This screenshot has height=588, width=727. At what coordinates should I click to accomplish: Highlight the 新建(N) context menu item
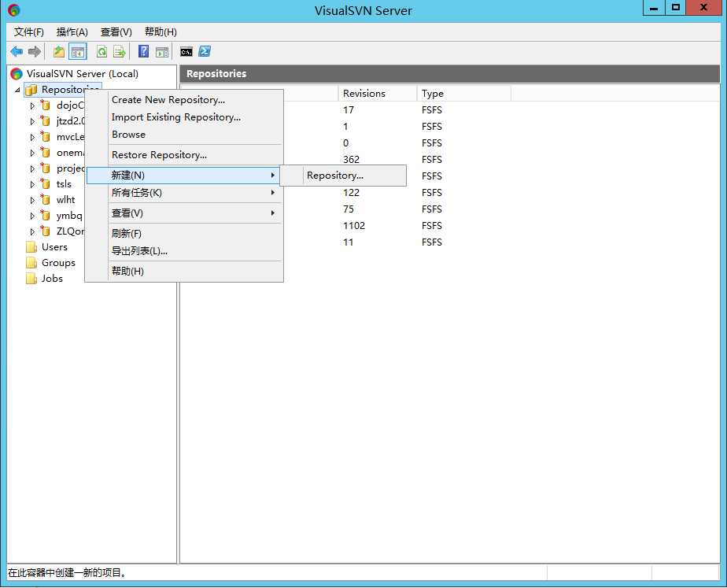[184, 176]
